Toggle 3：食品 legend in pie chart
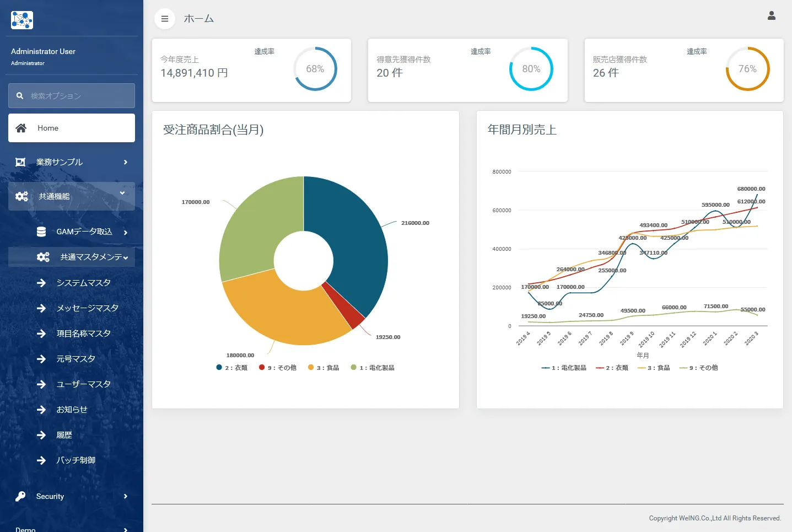792x532 pixels. pos(324,368)
